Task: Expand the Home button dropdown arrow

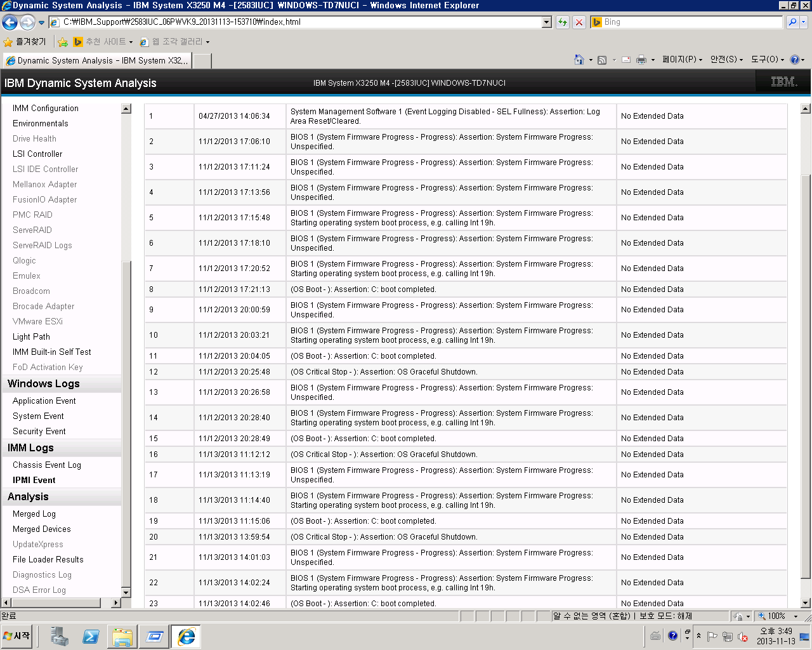Action: click(x=591, y=60)
